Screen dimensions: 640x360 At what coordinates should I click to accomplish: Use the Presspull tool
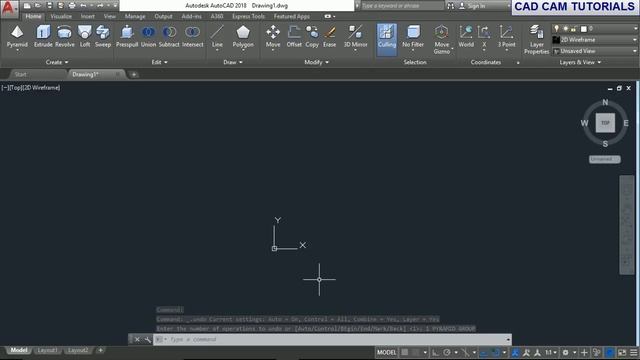[127, 36]
